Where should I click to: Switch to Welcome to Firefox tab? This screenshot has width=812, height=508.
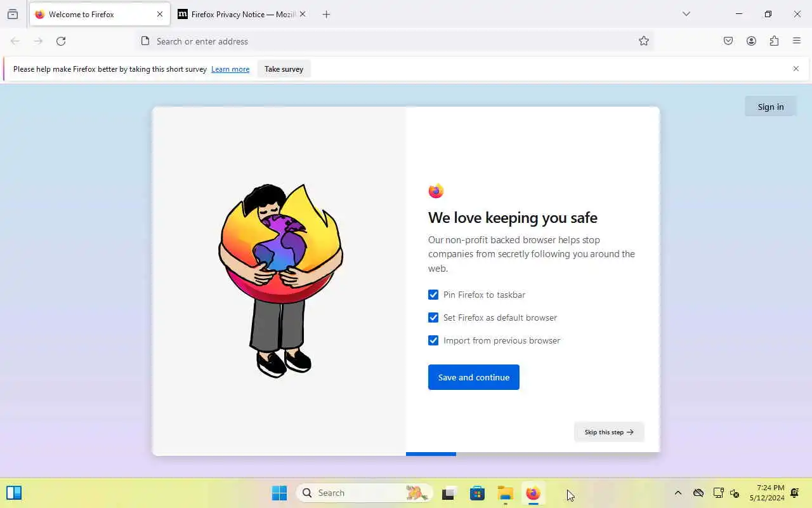coord(100,14)
